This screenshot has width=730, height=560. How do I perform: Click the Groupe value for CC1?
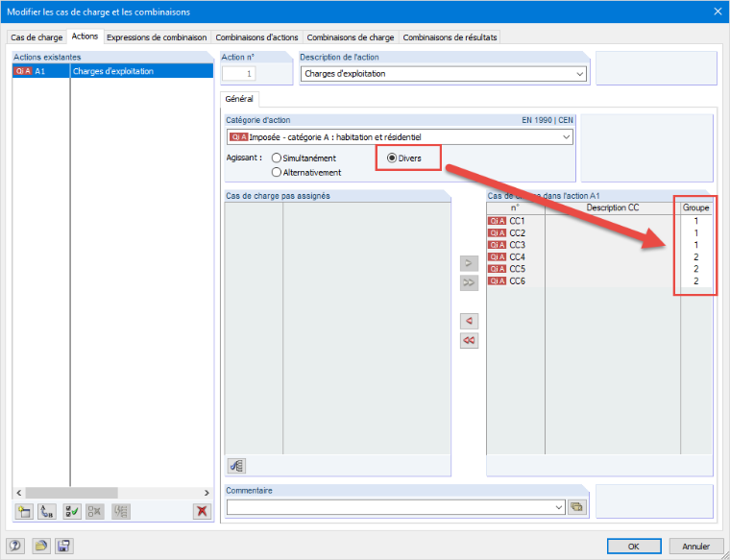pyautogui.click(x=696, y=221)
